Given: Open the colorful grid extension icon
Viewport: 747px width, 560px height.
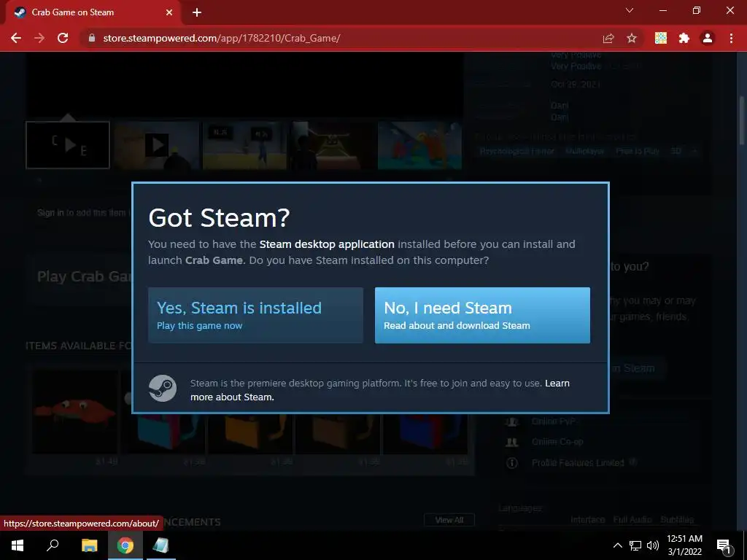Looking at the screenshot, I should (x=661, y=38).
